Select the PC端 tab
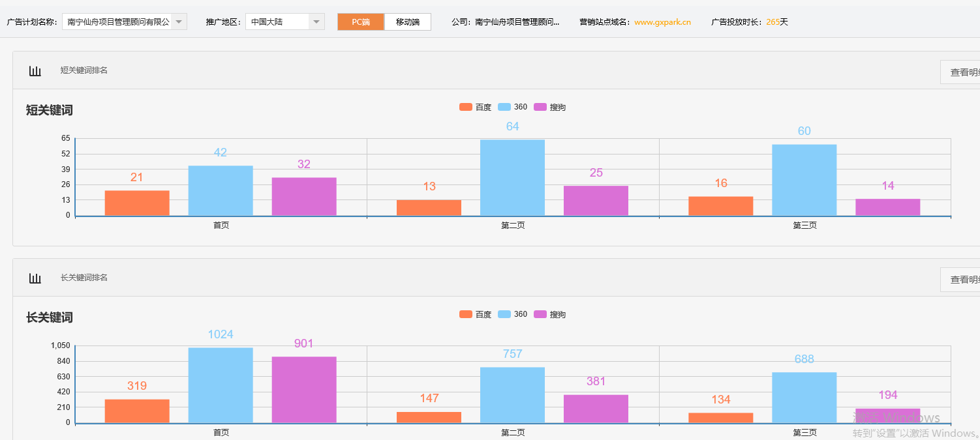The width and height of the screenshot is (980, 440). coord(361,22)
